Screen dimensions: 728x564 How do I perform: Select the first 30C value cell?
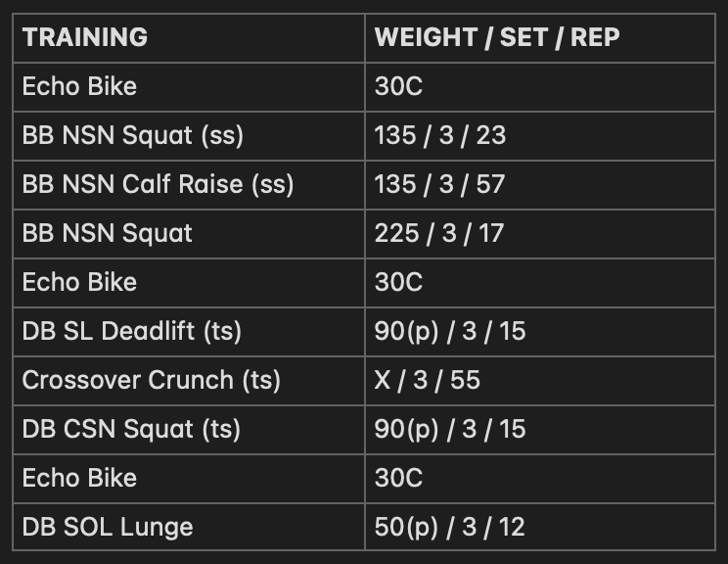pyautogui.click(x=540, y=87)
